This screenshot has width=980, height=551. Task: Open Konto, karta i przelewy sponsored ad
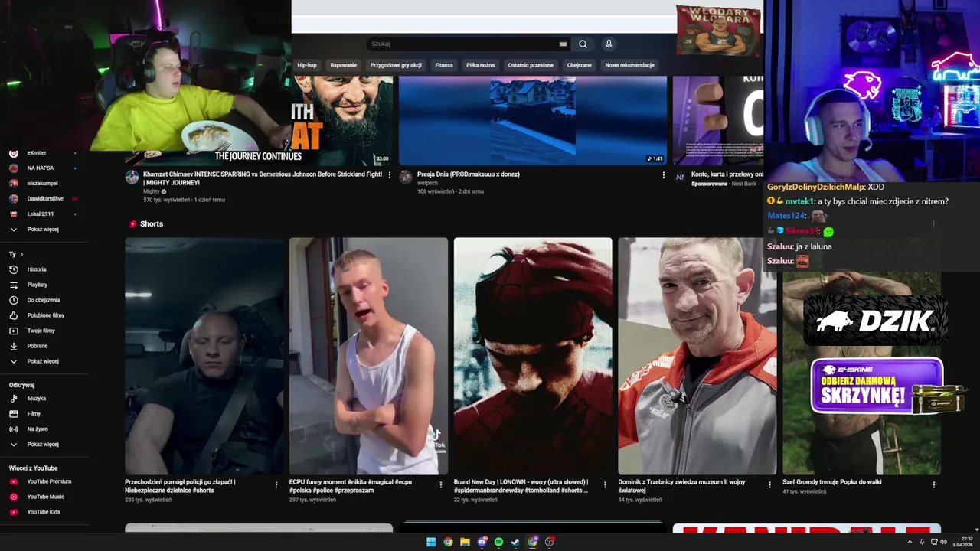pyautogui.click(x=727, y=174)
